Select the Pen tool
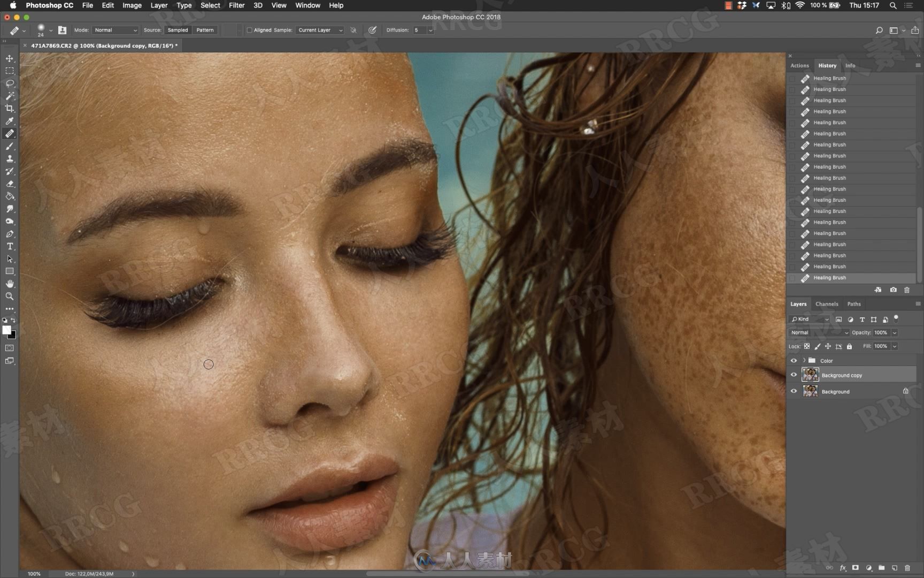 [10, 234]
